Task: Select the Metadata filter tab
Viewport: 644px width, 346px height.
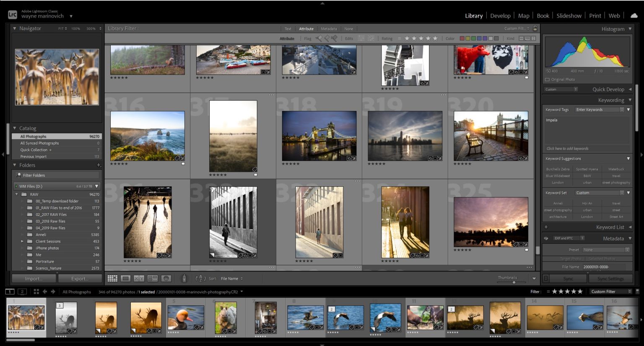Action: (x=329, y=28)
